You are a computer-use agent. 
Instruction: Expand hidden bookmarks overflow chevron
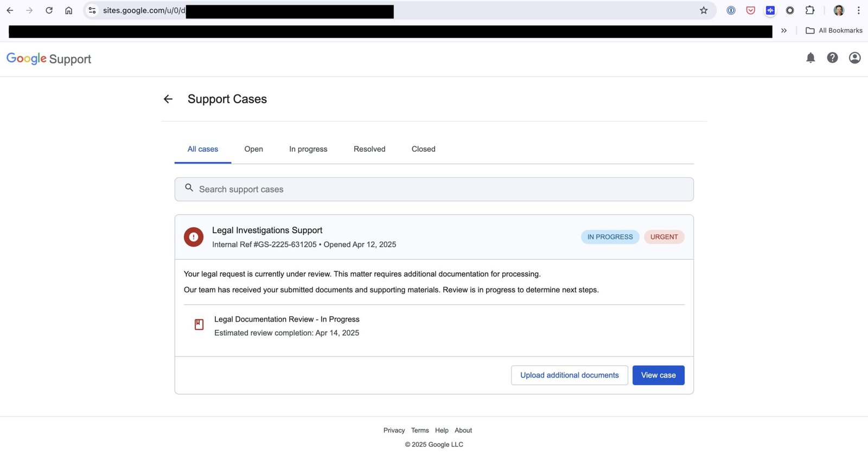[x=784, y=31]
